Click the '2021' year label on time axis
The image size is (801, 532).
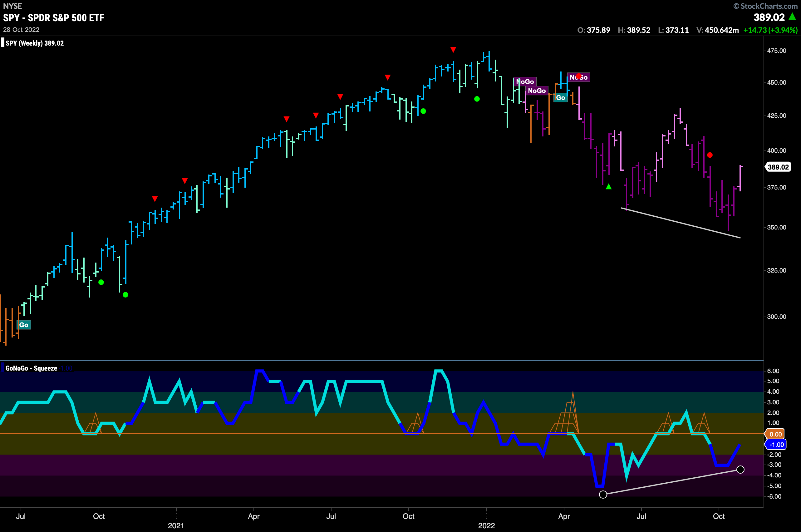(176, 525)
